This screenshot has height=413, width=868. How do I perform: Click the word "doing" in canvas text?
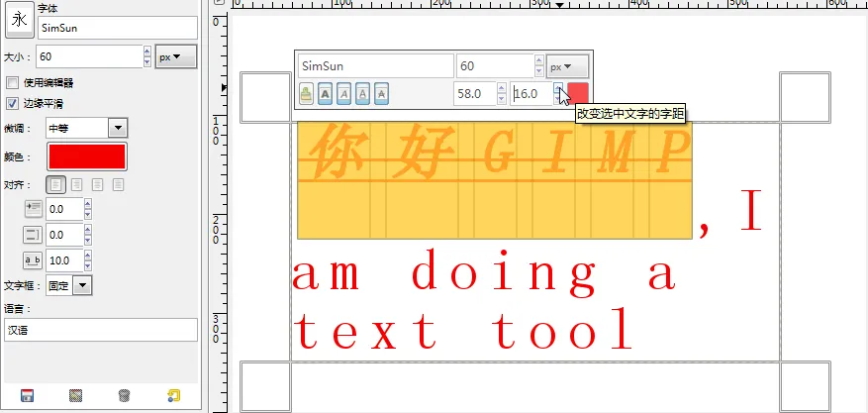(506, 273)
